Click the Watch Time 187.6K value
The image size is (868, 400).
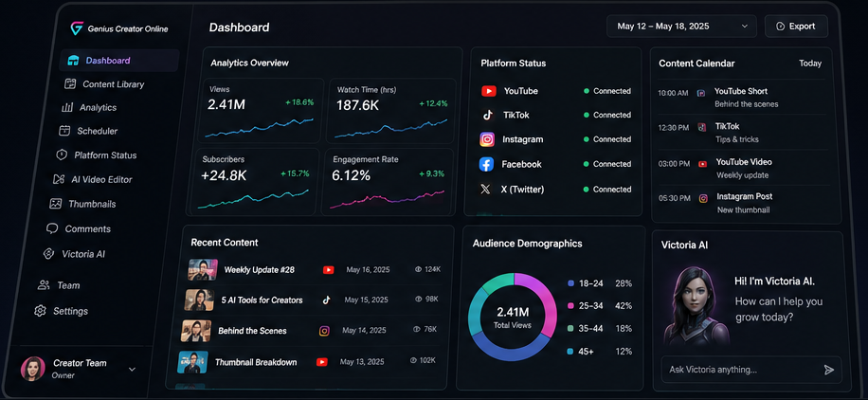pyautogui.click(x=357, y=105)
